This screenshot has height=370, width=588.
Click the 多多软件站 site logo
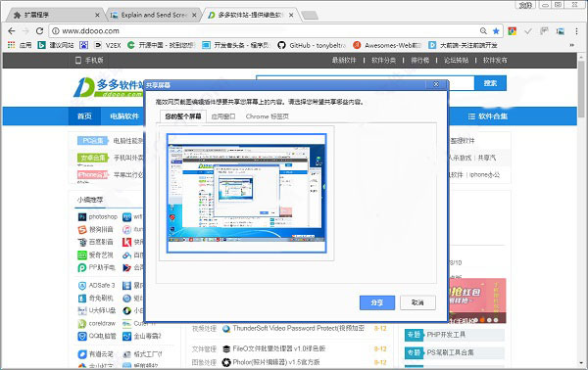[x=109, y=87]
